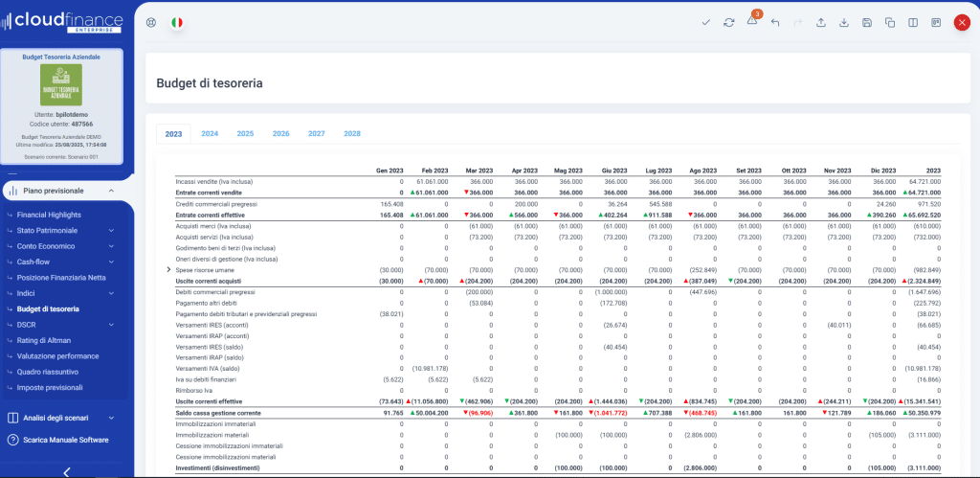This screenshot has height=478, width=980.
Task: Click the Acquisti merci (Iva inclusa) row label
Action: pyautogui.click(x=214, y=226)
